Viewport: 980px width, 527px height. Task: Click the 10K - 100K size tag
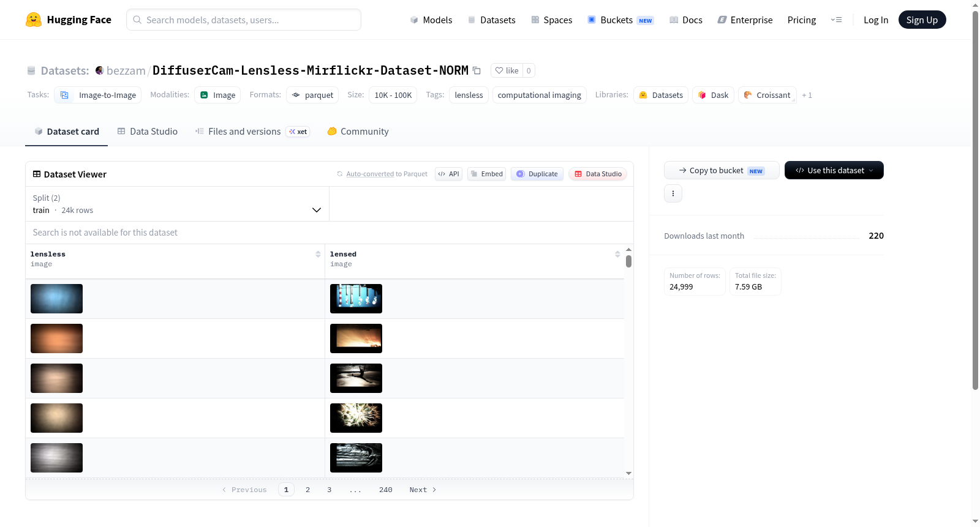pyautogui.click(x=393, y=95)
